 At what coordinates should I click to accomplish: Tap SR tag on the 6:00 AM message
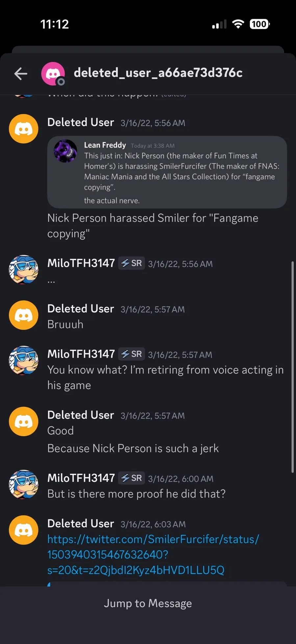coord(132,478)
